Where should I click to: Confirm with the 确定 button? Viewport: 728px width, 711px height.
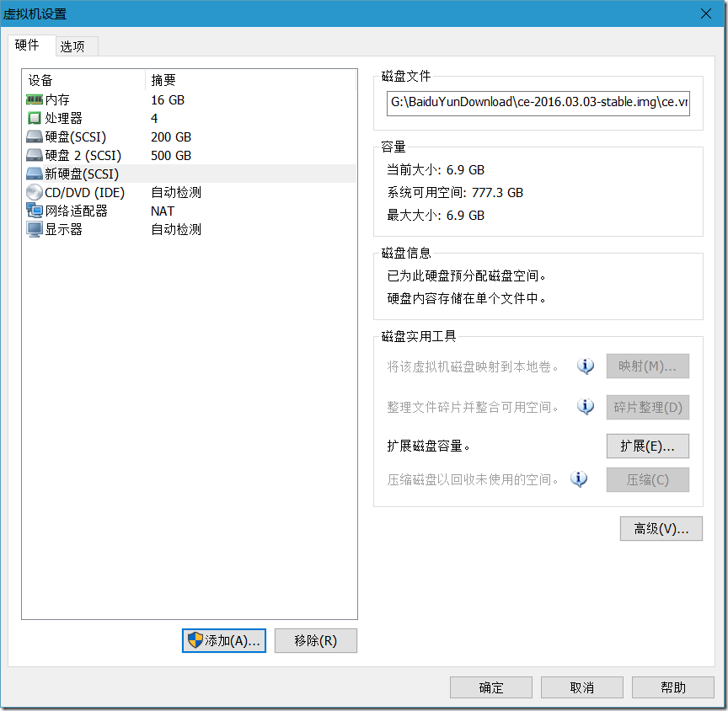pos(490,687)
